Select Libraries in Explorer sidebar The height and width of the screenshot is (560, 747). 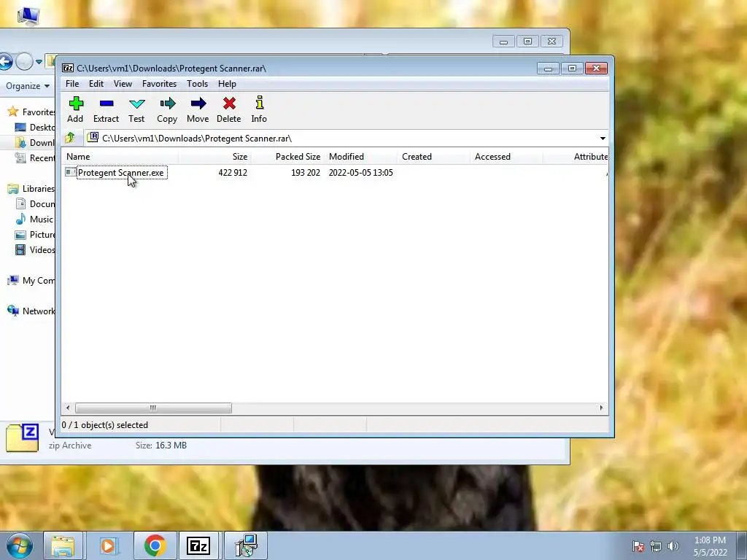(31, 189)
